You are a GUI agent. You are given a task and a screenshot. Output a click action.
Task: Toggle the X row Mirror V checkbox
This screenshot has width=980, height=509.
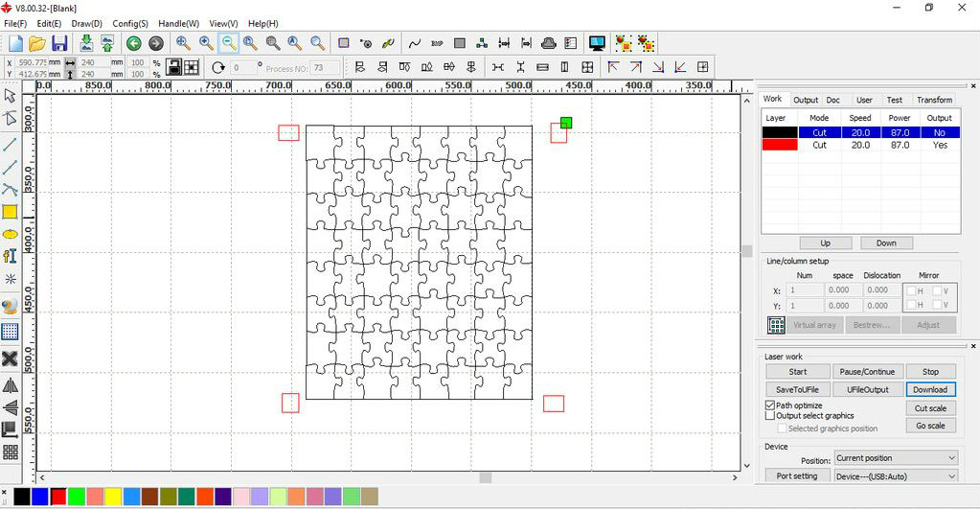[x=937, y=290]
